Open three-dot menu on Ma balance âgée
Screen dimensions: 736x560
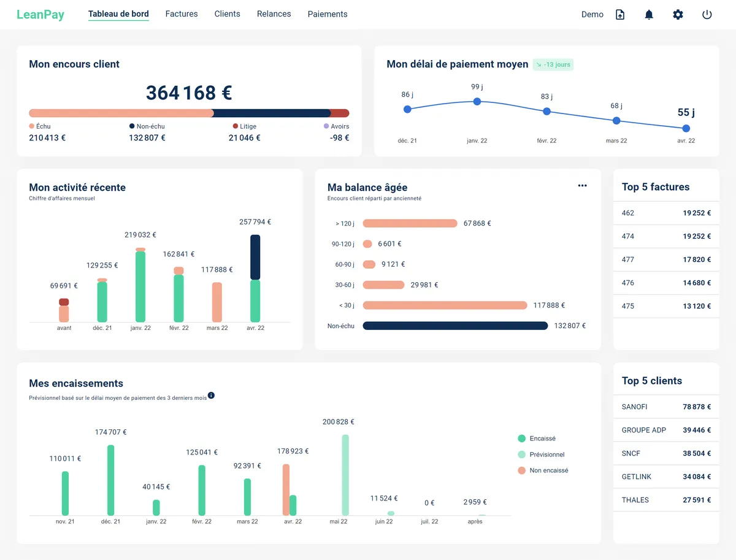pyautogui.click(x=582, y=186)
